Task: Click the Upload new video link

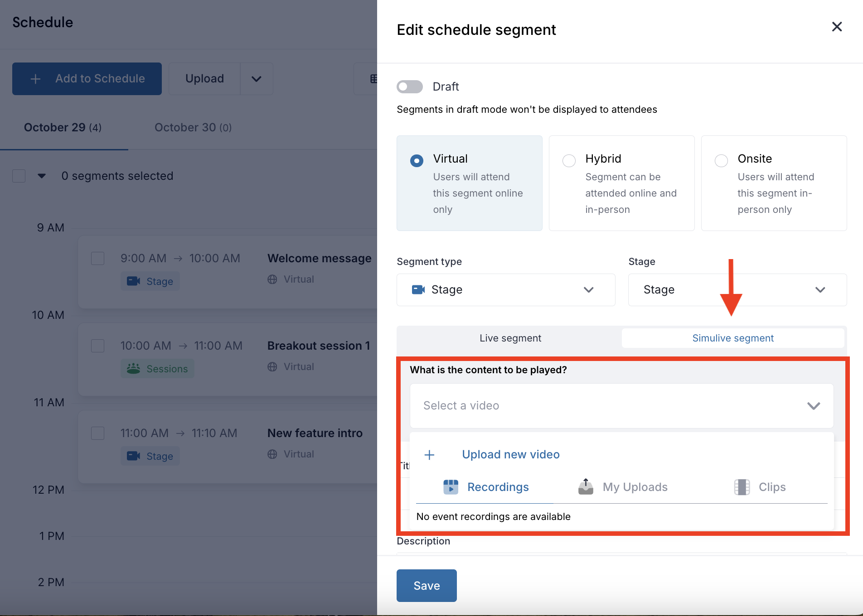Action: click(x=511, y=454)
